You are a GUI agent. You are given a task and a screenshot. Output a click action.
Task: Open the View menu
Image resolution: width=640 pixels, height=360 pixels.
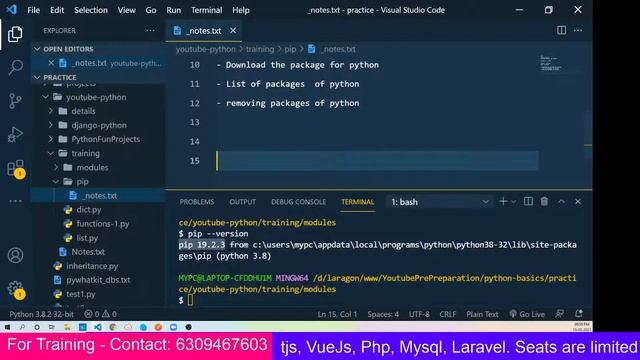[x=127, y=10]
